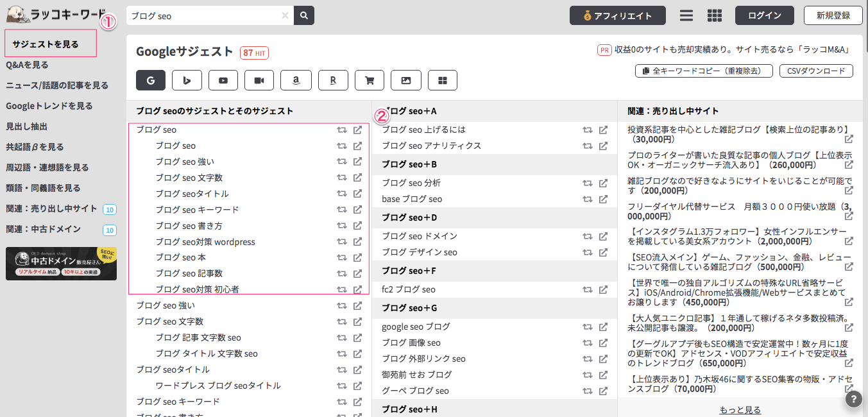Click the re-search arrows icon for 御苑前 せお ブログ
Viewport: 868px width, 417px height.
(588, 375)
